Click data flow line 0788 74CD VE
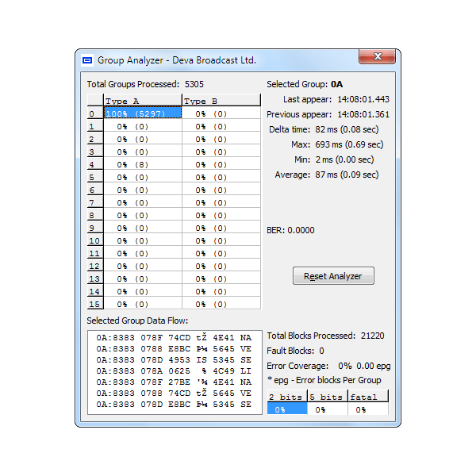 [174, 393]
